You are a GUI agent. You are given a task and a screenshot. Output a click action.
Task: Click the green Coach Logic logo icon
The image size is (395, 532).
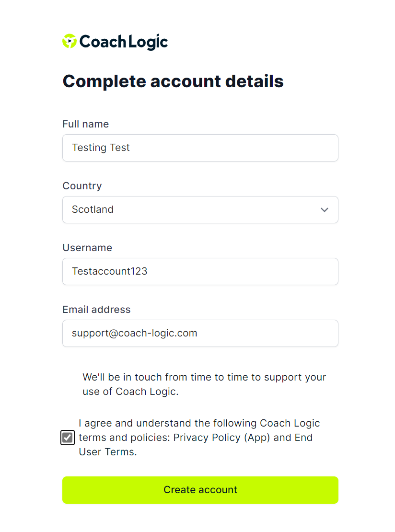click(x=70, y=41)
